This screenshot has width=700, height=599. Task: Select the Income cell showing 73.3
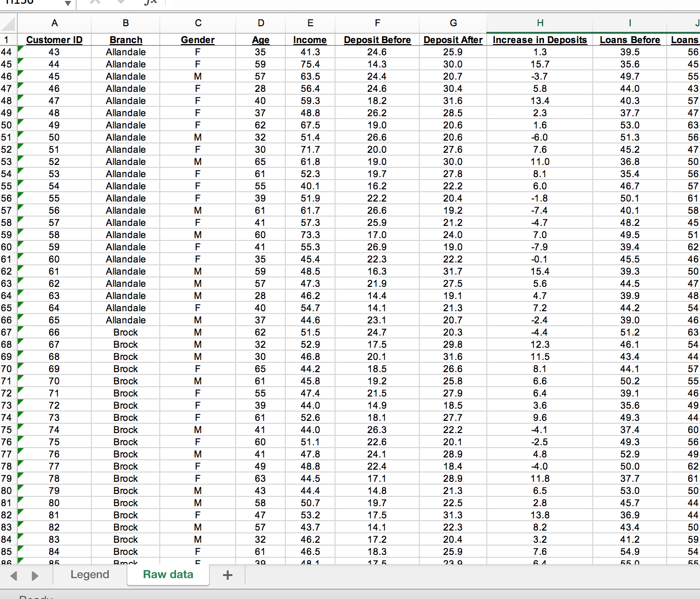[310, 235]
